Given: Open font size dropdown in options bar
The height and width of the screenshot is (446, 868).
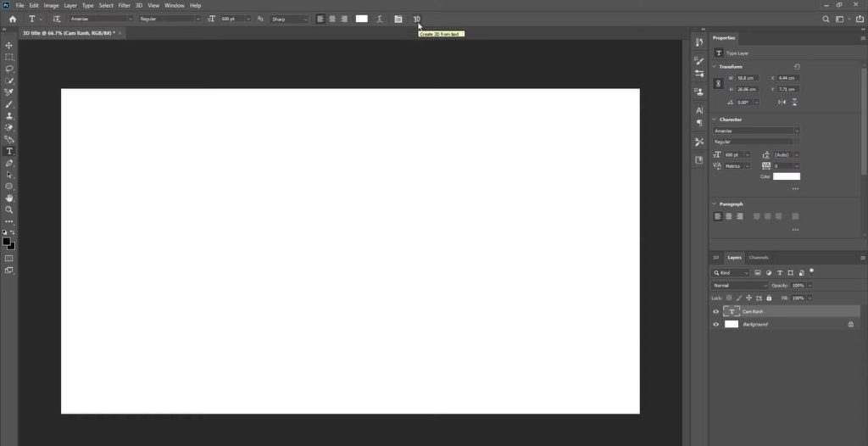Looking at the screenshot, I should click(x=248, y=19).
